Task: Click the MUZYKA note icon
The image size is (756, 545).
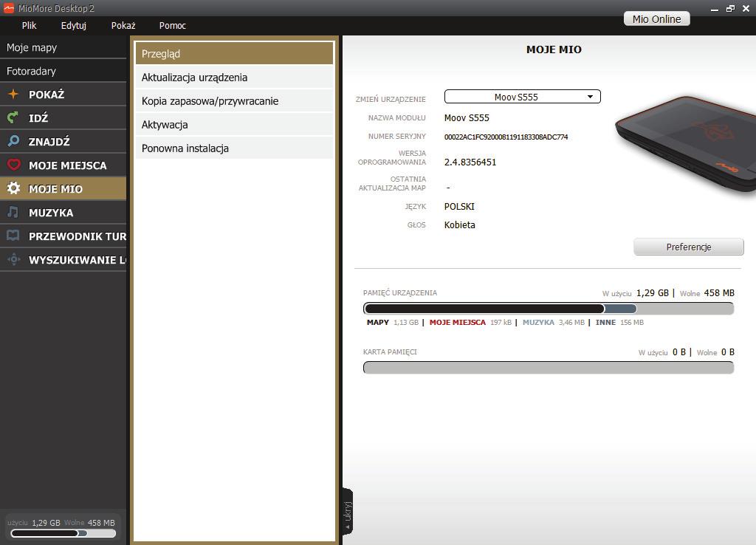Action: pos(13,212)
